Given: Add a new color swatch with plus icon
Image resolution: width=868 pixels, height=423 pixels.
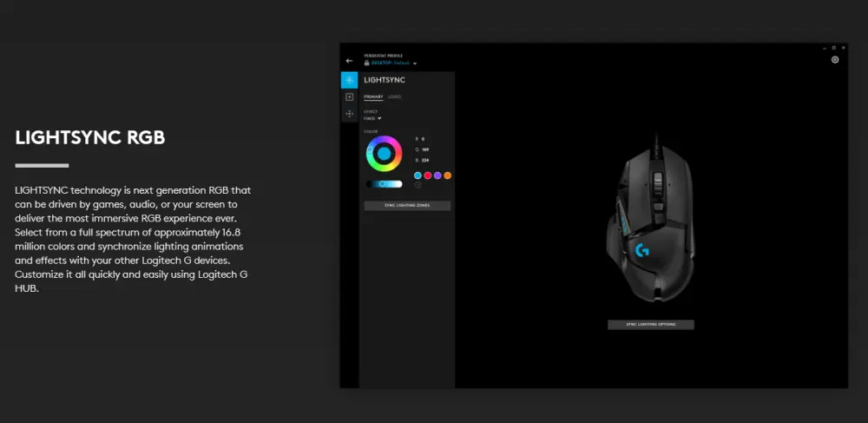Looking at the screenshot, I should pyautogui.click(x=418, y=185).
